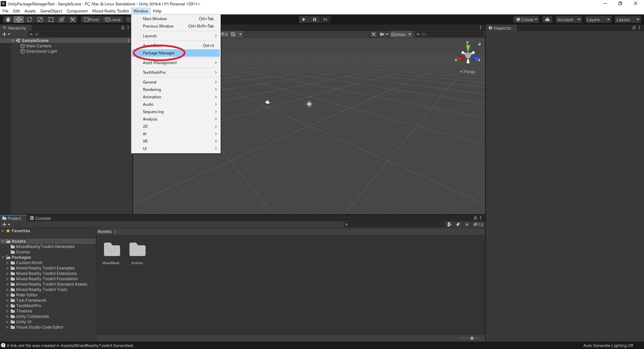Expand the Rendering submenu
This screenshot has height=349, width=644.
176,90
